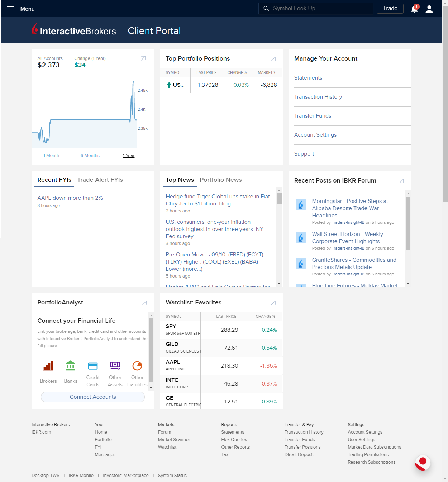Open the hamburger menu
The height and width of the screenshot is (482, 448).
[10, 9]
